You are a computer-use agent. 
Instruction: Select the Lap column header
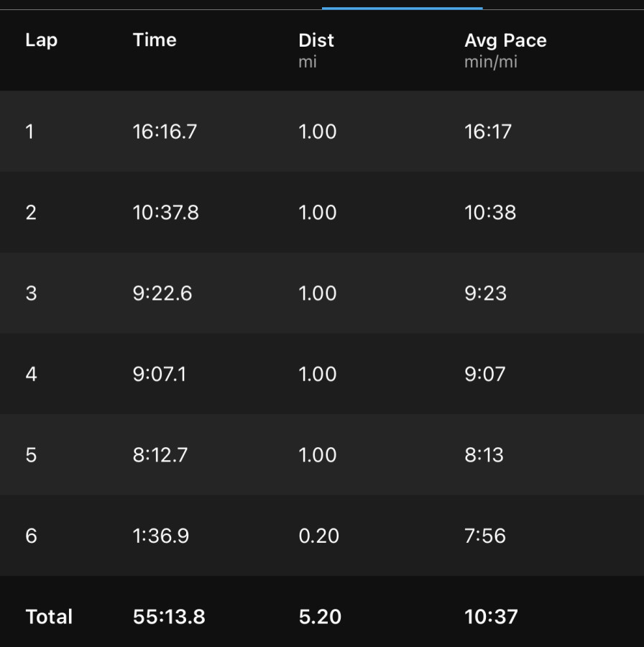pos(41,41)
